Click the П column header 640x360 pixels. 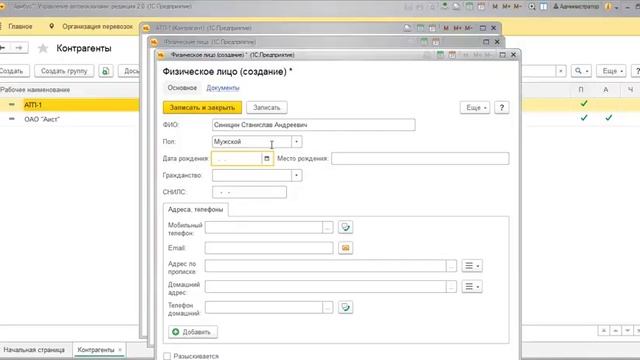pos(581,90)
